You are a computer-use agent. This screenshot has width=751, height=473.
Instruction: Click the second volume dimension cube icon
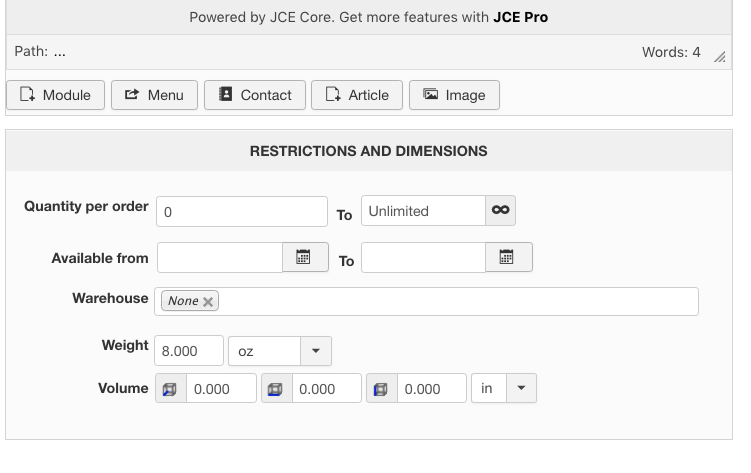(275, 389)
